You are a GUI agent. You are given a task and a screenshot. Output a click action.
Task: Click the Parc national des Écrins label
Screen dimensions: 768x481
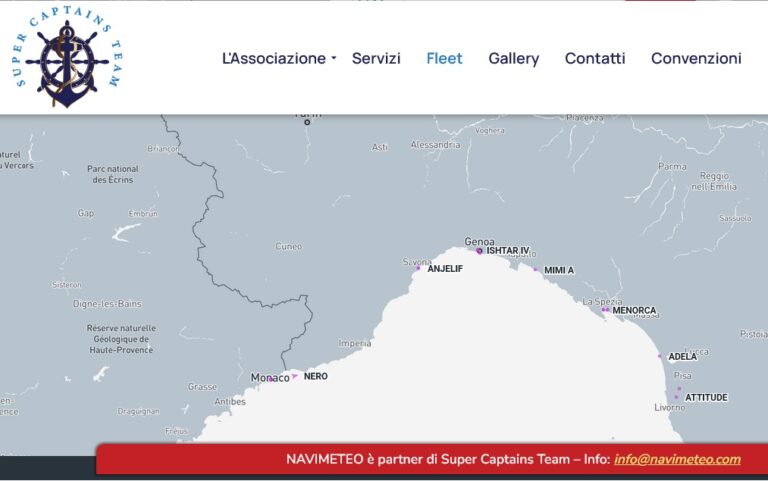click(x=113, y=174)
